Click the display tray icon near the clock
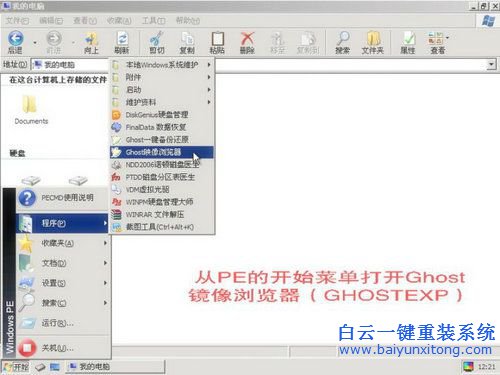 (x=468, y=367)
